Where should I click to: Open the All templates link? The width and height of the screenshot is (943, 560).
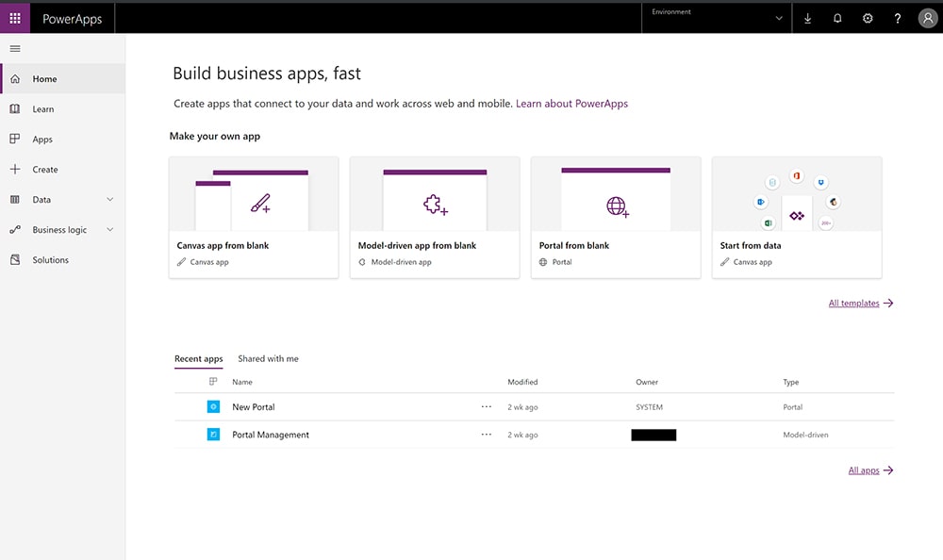854,304
